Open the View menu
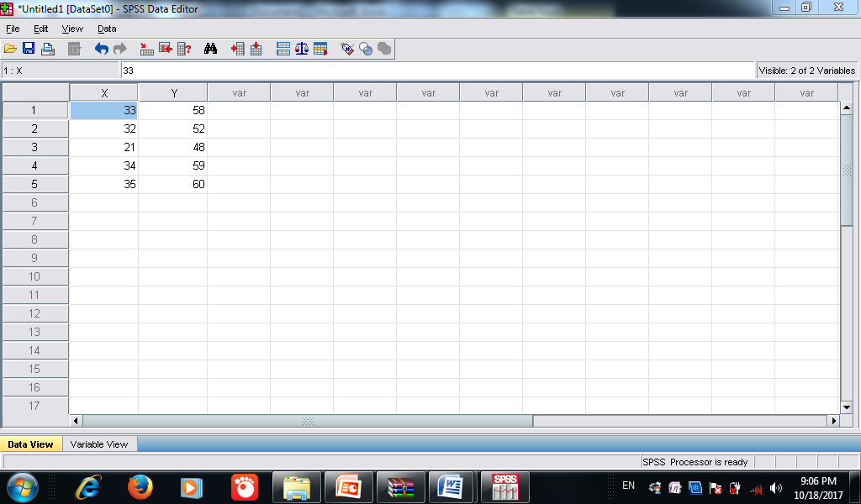Screen dimensions: 861x504 coord(72,29)
